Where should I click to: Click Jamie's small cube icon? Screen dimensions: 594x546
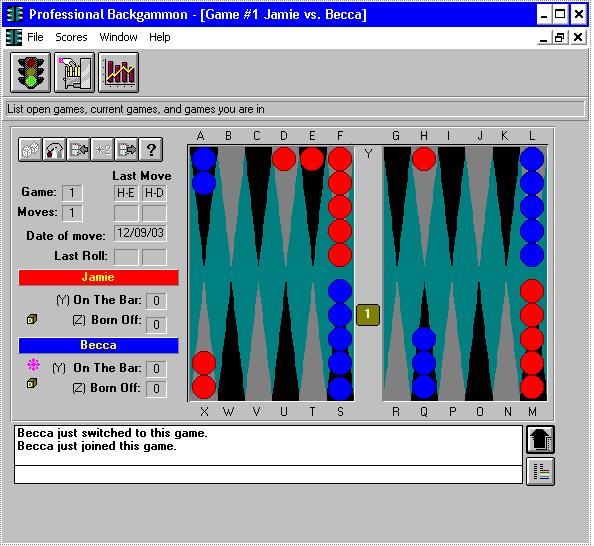coord(32,319)
